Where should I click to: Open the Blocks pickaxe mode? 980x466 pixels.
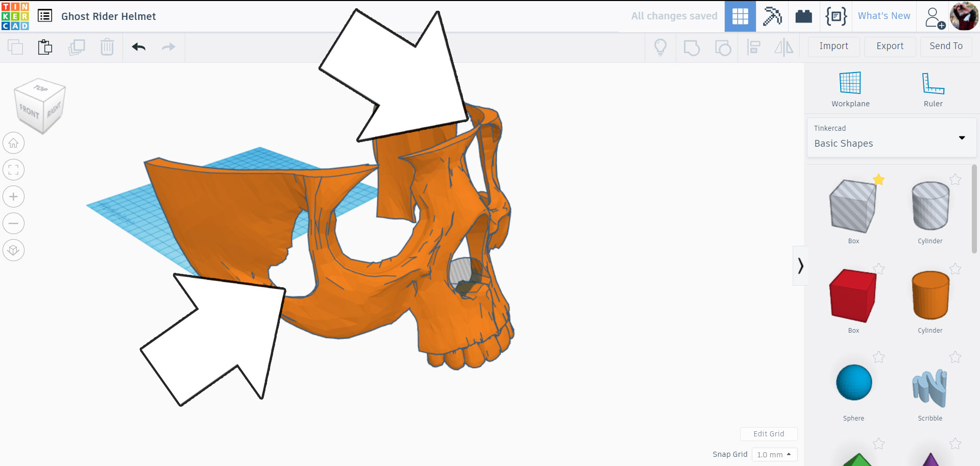tap(772, 16)
